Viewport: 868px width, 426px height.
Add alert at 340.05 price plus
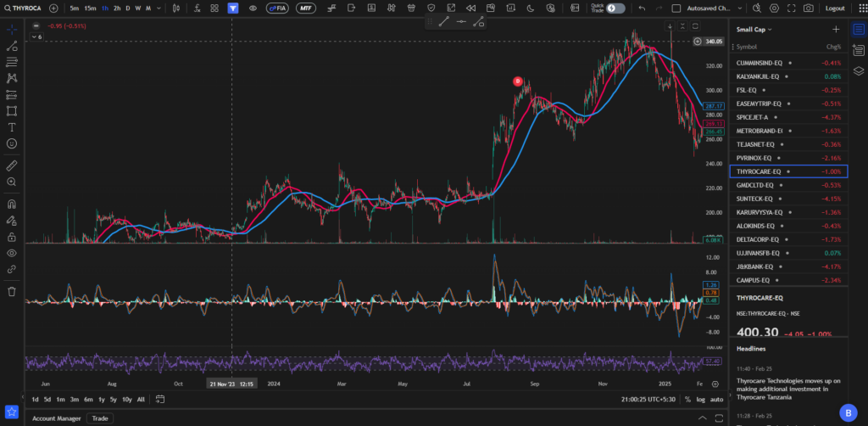pos(698,41)
